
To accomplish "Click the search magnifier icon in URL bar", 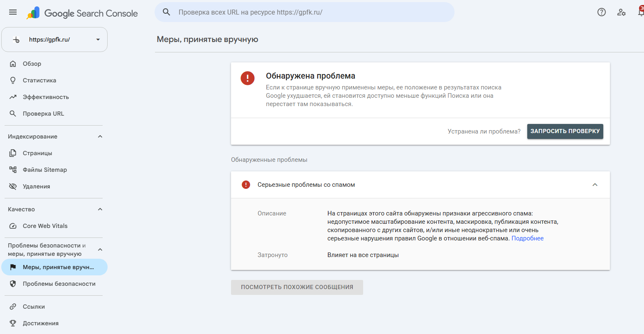I will point(167,12).
